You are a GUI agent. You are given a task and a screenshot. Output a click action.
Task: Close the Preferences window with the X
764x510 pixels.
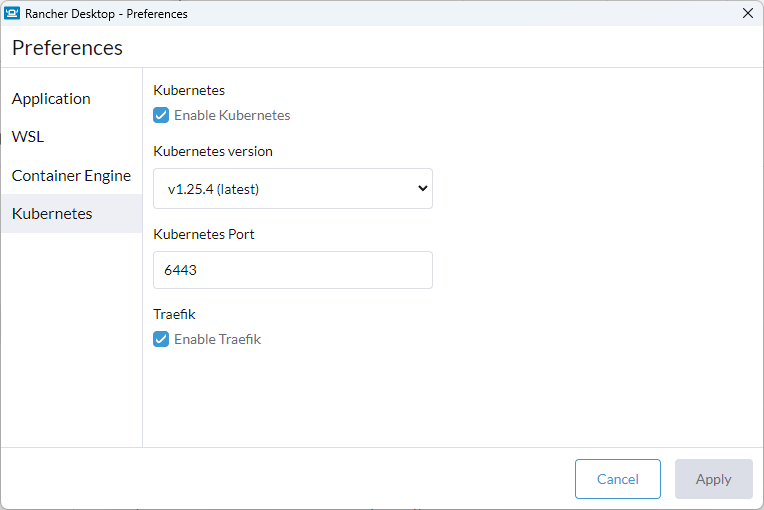pyautogui.click(x=747, y=13)
